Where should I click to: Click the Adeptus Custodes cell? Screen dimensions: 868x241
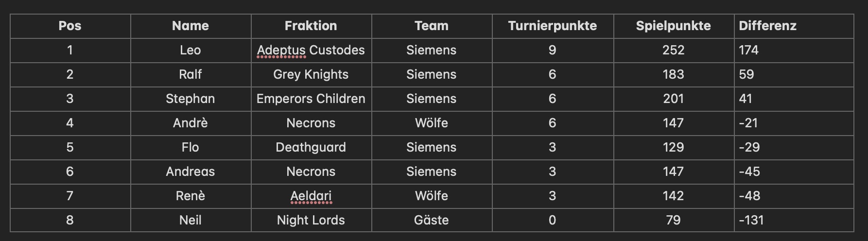[x=311, y=50]
